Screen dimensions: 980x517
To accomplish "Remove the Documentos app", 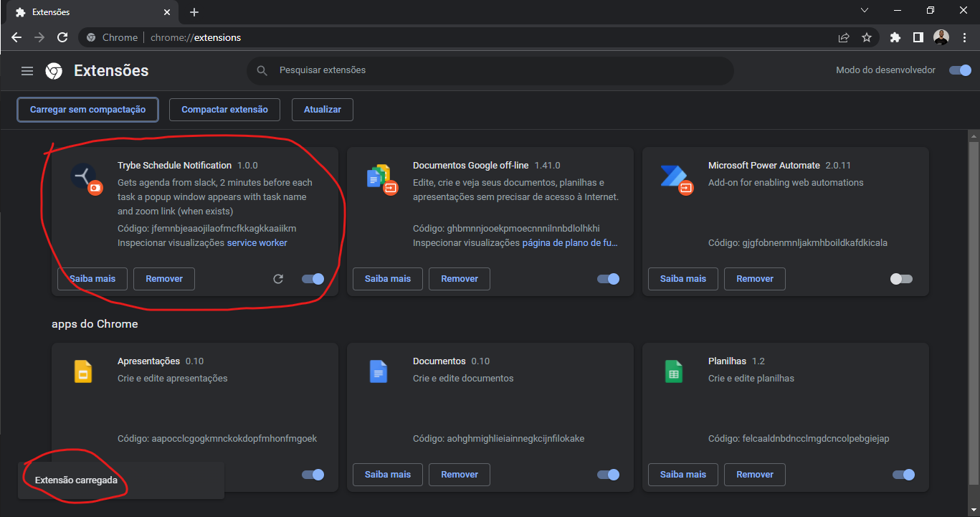I will point(460,475).
